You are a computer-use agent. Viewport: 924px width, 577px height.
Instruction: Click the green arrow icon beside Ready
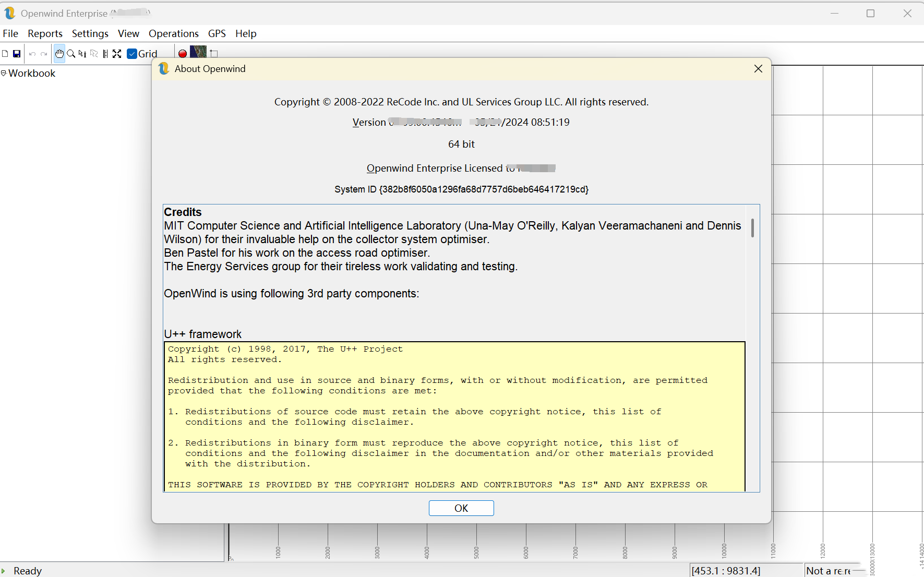(x=3, y=571)
